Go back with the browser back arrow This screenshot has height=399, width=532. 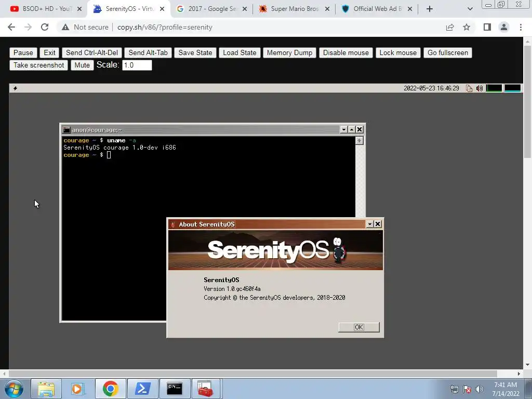tap(11, 27)
